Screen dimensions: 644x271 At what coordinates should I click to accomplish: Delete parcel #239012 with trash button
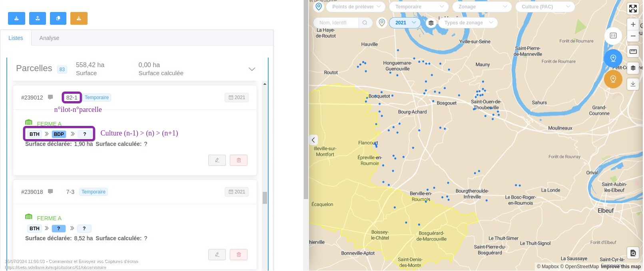[x=239, y=160]
